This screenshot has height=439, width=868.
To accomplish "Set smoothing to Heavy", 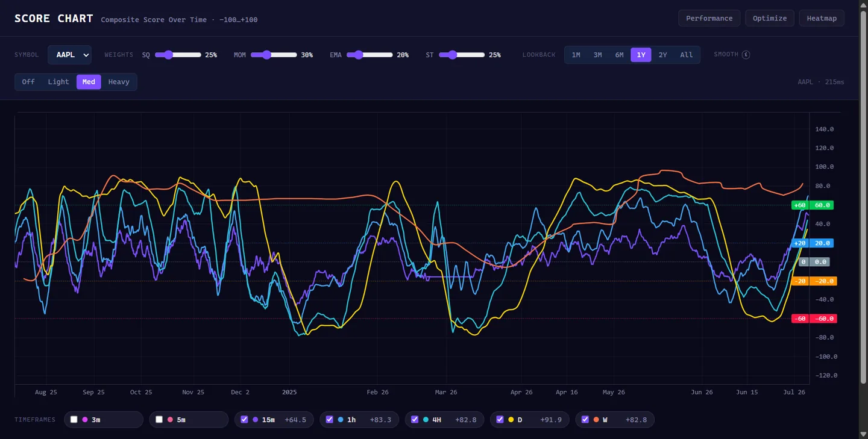I will (x=119, y=82).
